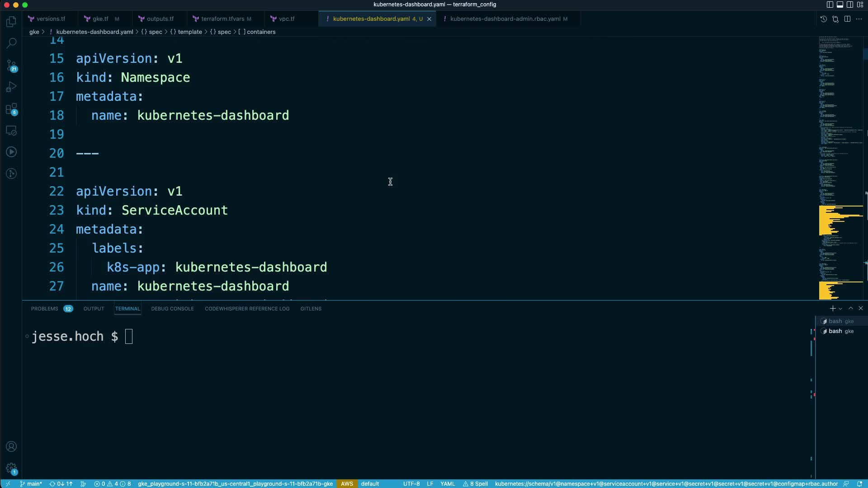Maximize panel size with chevron up
This screenshot has height=488, width=868.
(x=851, y=308)
